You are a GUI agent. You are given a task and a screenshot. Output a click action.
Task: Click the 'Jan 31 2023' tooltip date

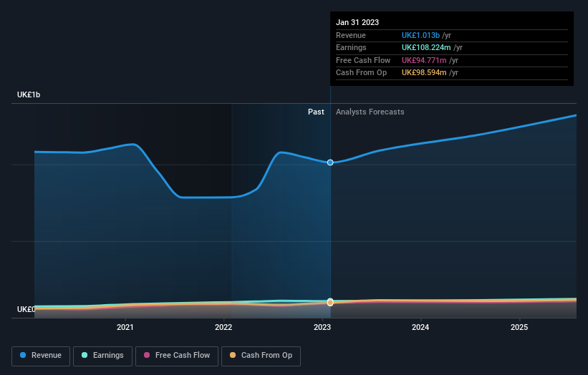(x=357, y=22)
